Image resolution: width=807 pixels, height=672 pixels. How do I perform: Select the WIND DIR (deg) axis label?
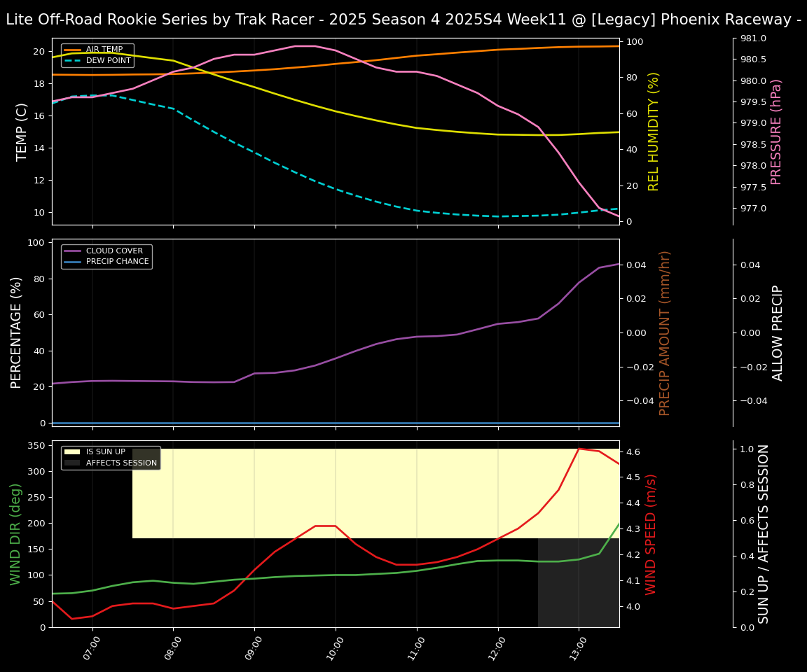pyautogui.click(x=15, y=534)
